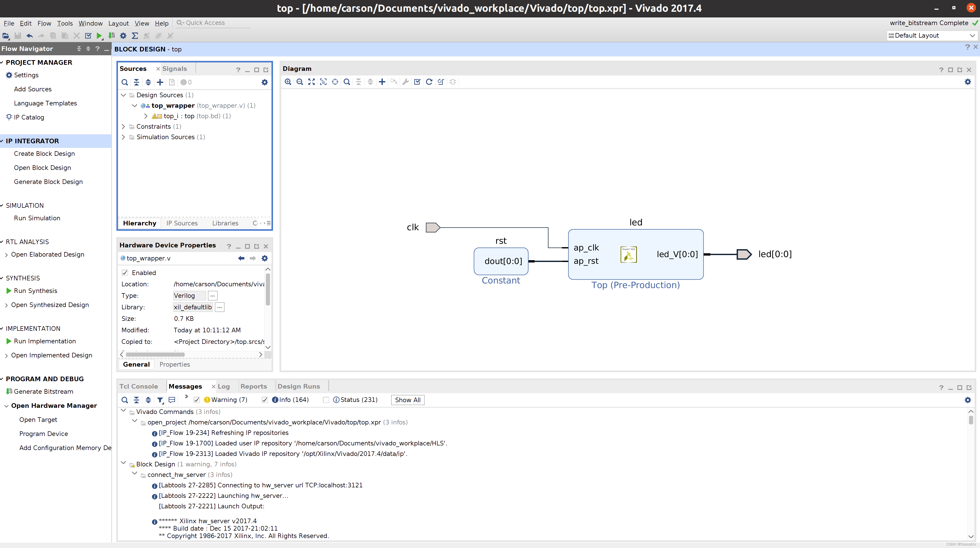Image resolution: width=980 pixels, height=548 pixels.
Task: Click the Optimize Routing icon in Diagram
Action: (x=441, y=82)
